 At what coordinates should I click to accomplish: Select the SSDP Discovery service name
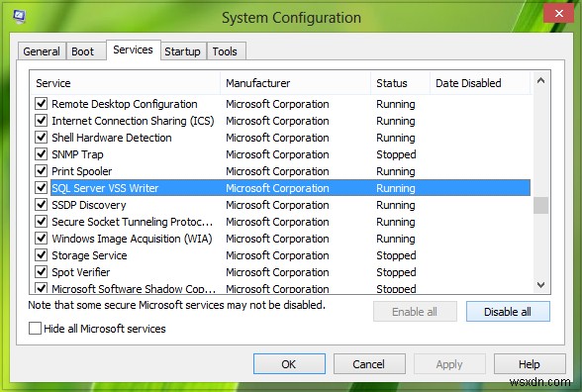(89, 205)
